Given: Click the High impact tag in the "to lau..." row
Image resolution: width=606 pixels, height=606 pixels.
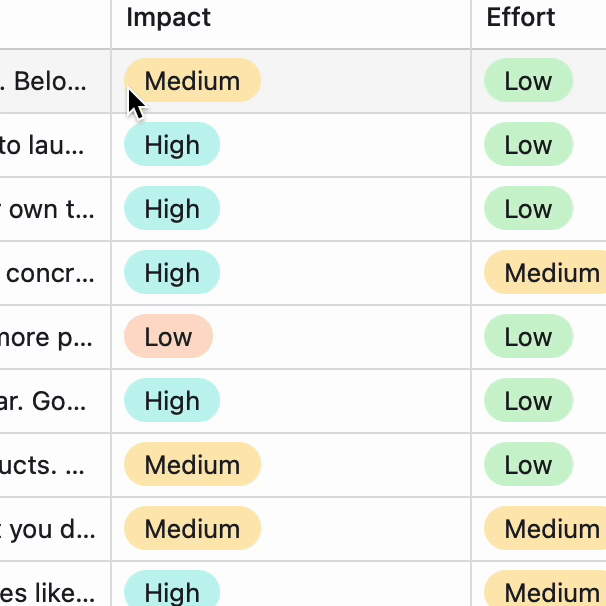Looking at the screenshot, I should [172, 145].
